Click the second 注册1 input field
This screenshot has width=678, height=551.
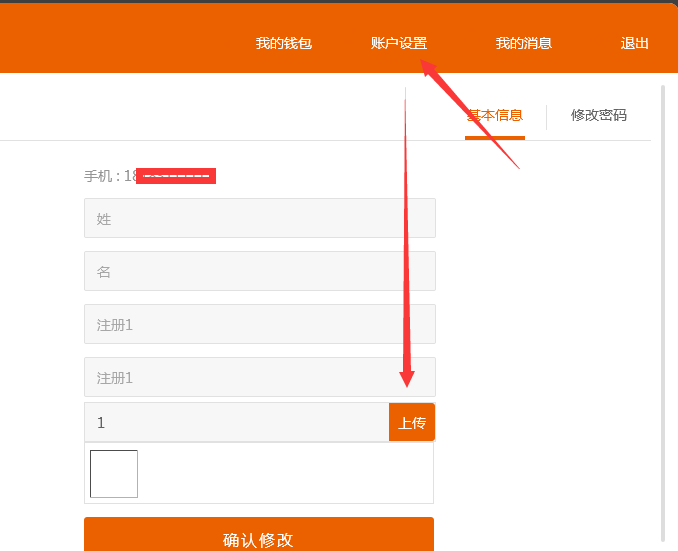tap(259, 377)
